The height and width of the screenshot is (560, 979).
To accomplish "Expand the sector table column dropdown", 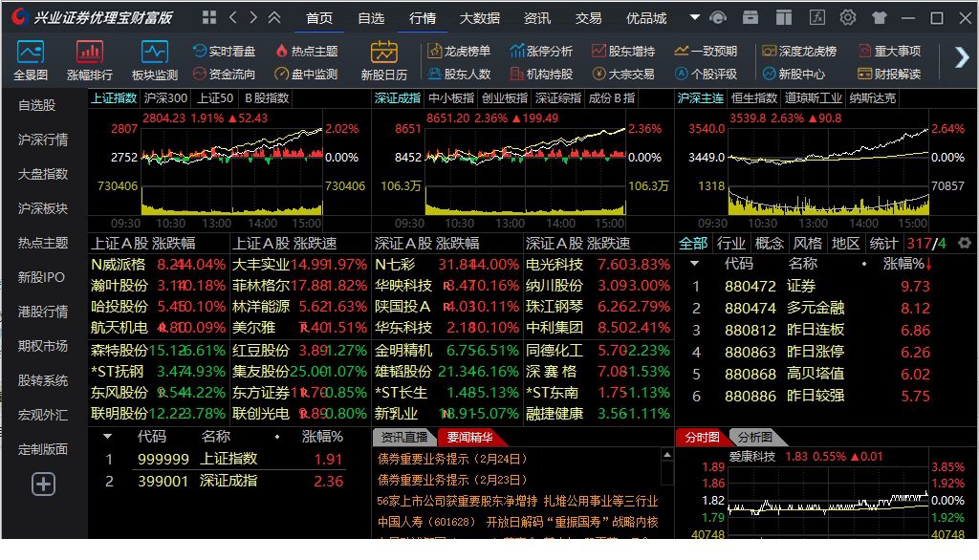I will click(694, 264).
